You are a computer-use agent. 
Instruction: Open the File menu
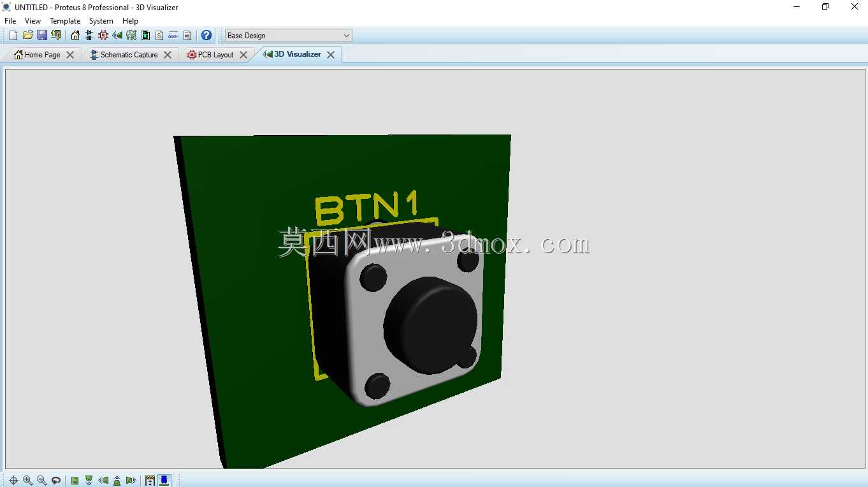pyautogui.click(x=10, y=21)
